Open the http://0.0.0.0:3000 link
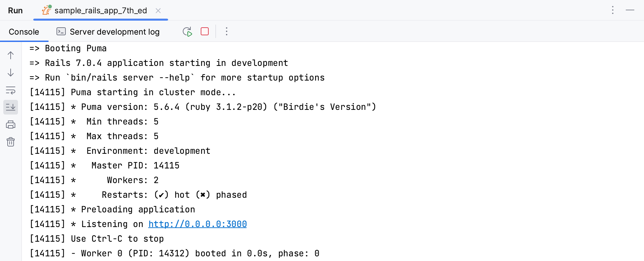 tap(197, 224)
